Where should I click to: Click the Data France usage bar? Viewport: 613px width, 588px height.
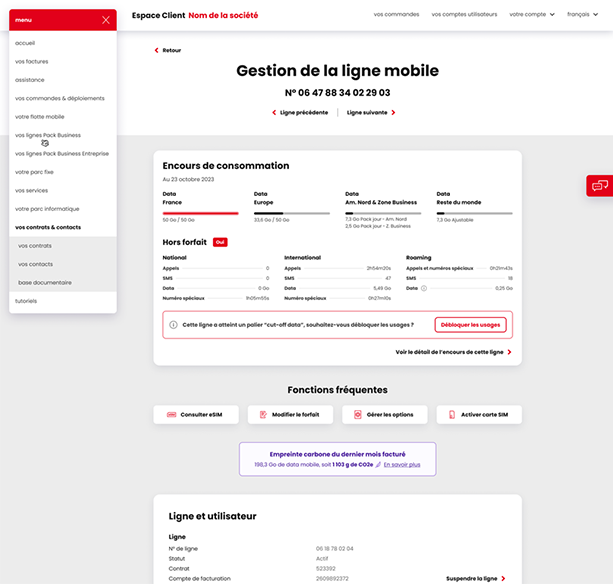201,213
